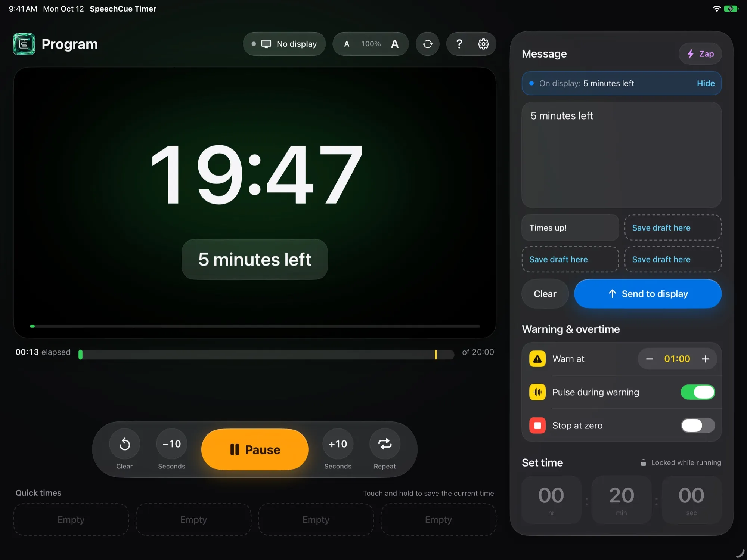This screenshot has height=560, width=747.
Task: Reset timer with circular Clear icon
Action: point(125,444)
